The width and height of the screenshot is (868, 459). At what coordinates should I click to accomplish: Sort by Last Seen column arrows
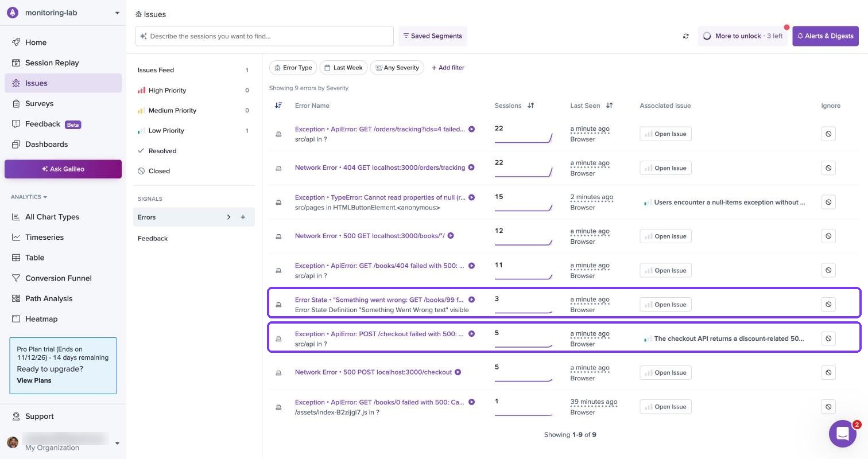click(x=610, y=106)
